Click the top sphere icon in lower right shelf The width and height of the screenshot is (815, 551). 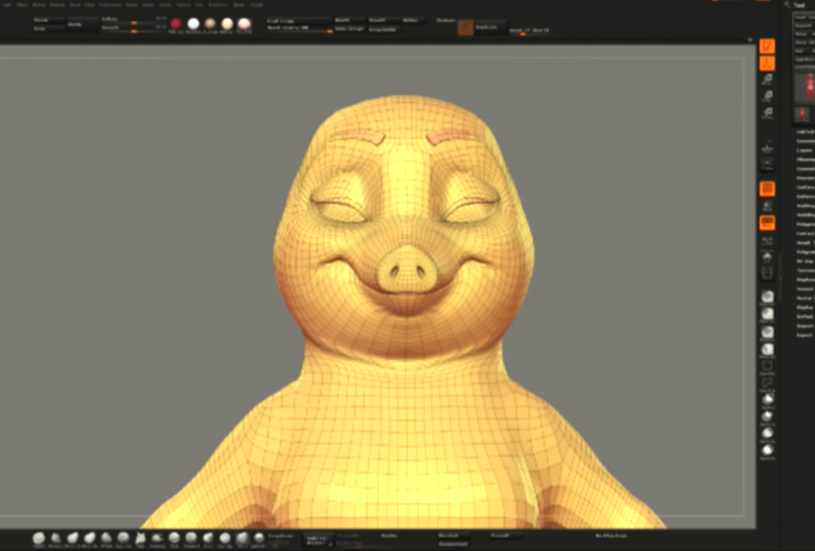[767, 297]
